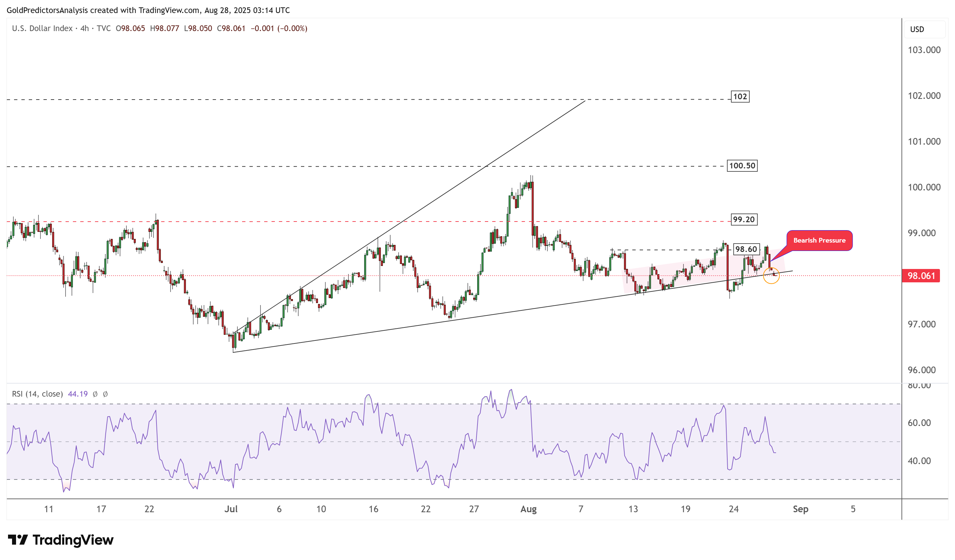
Task: Click the Bearish Pressure callout label
Action: pos(819,241)
